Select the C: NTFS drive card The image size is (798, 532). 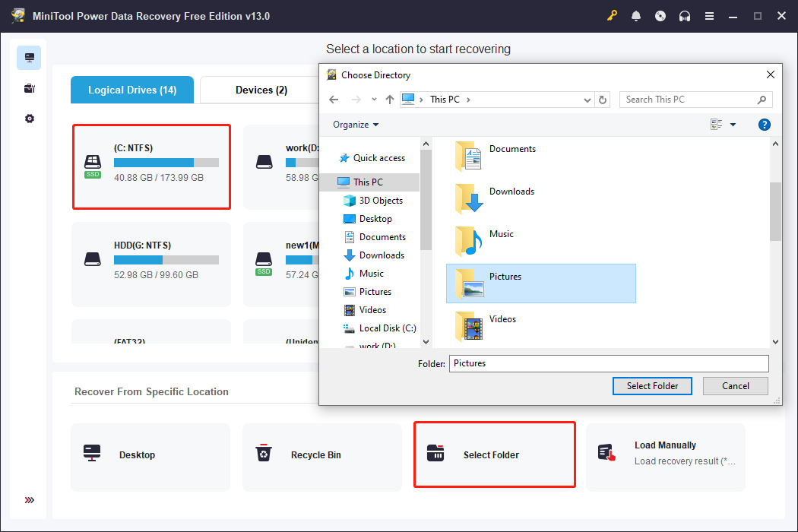click(151, 166)
